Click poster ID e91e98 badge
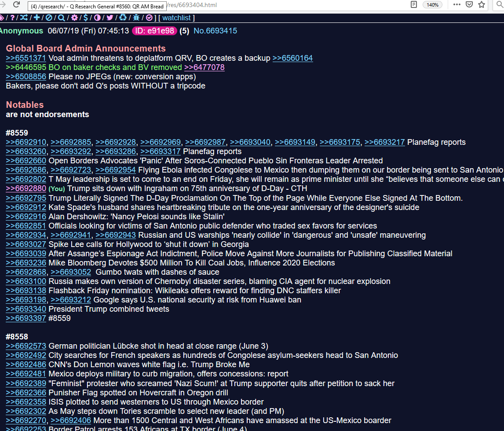Image resolution: width=504 pixels, height=431 pixels. [x=155, y=31]
